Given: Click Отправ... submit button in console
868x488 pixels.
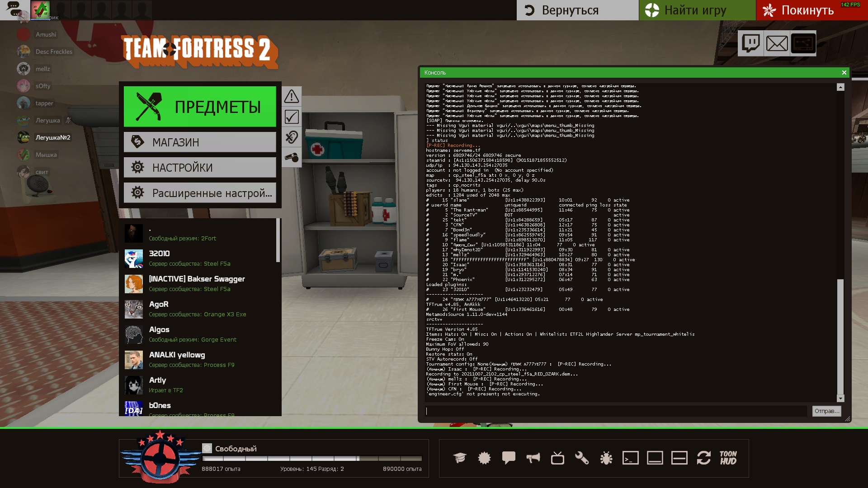Looking at the screenshot, I should [x=826, y=411].
